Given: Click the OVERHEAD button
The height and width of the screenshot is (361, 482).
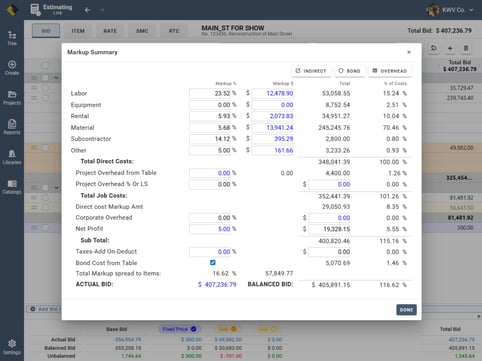Looking at the screenshot, I should tap(390, 71).
